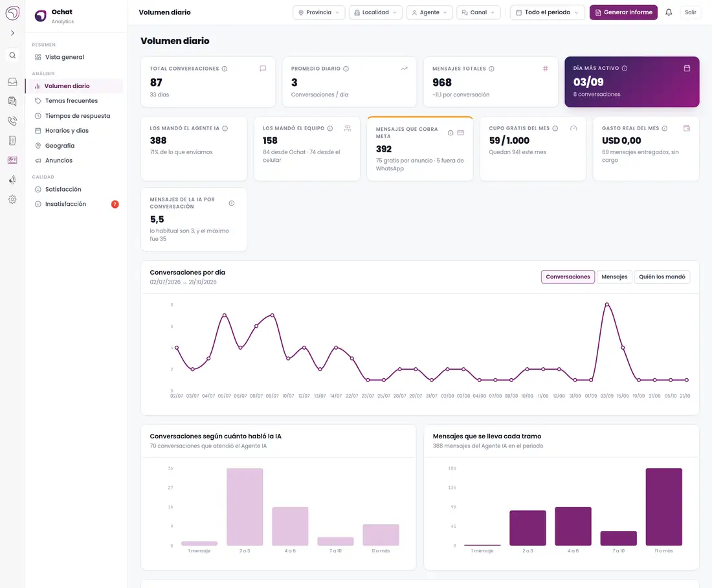712x588 pixels.
Task: Open Tiempos de respuesta in sidebar
Action: pyautogui.click(x=74, y=116)
